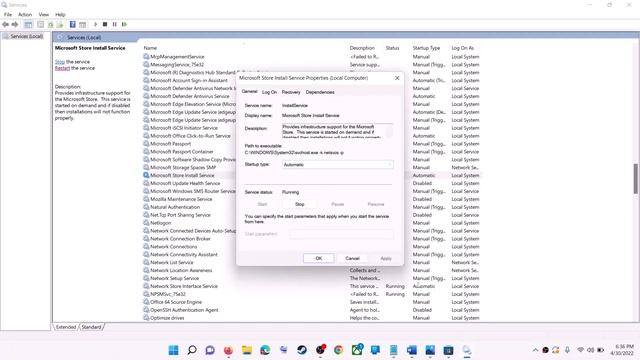
Task: Open Steam from the taskbar
Action: pyautogui.click(x=302, y=350)
